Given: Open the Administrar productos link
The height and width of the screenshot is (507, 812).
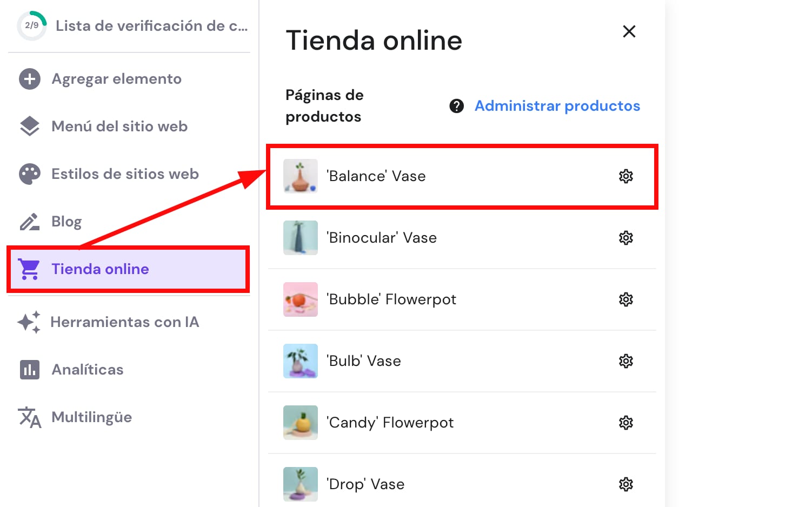Looking at the screenshot, I should pyautogui.click(x=557, y=105).
